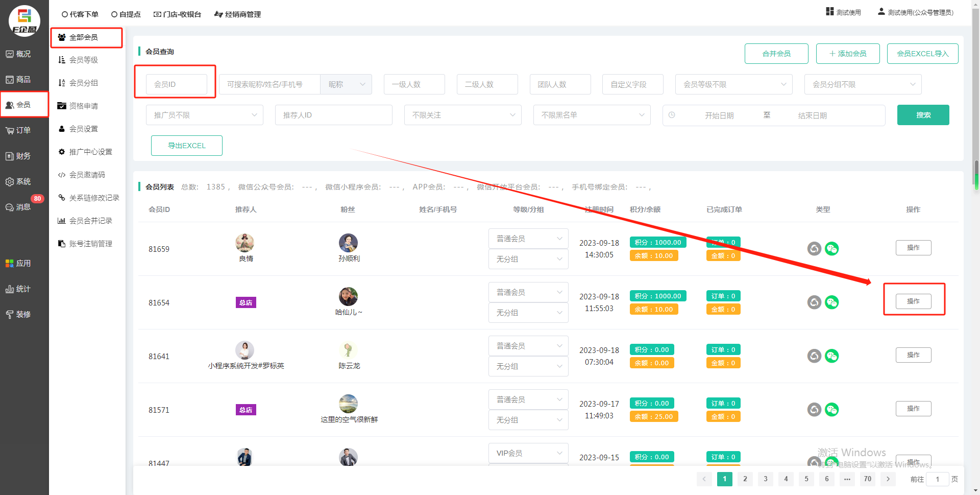The image size is (980, 495).
Task: Open 会员等级 in the submenu
Action: pyautogui.click(x=83, y=60)
